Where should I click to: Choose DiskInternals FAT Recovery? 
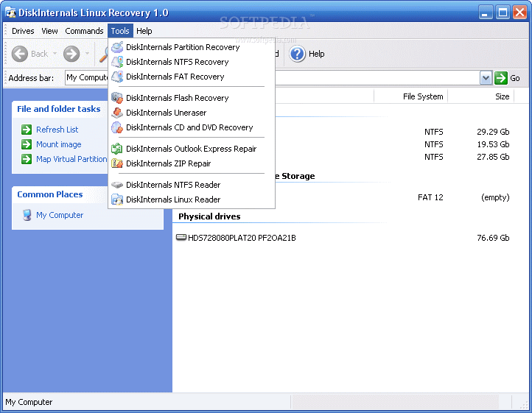click(x=192, y=77)
